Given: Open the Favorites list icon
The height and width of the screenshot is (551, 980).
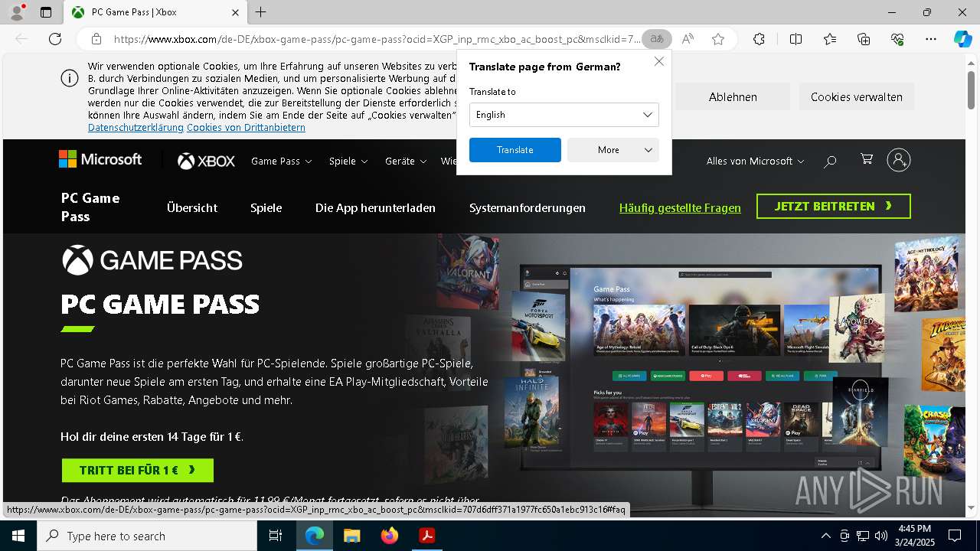Looking at the screenshot, I should pyautogui.click(x=830, y=39).
